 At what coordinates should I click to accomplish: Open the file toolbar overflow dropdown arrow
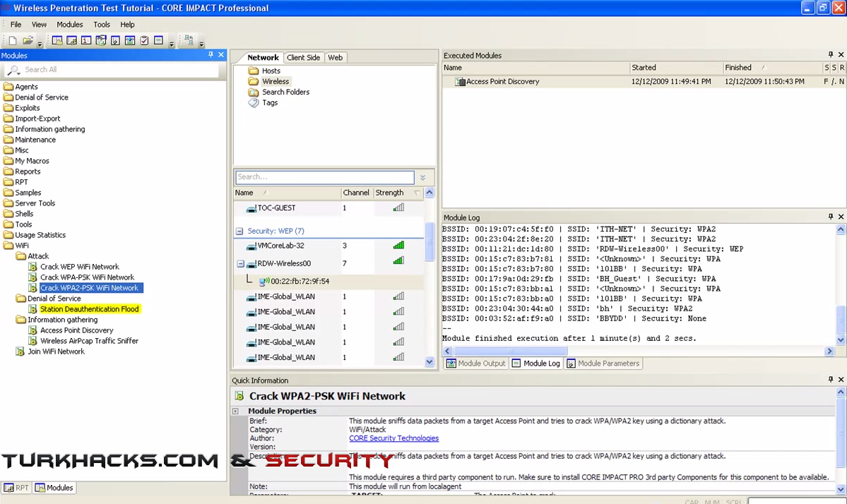[40, 44]
